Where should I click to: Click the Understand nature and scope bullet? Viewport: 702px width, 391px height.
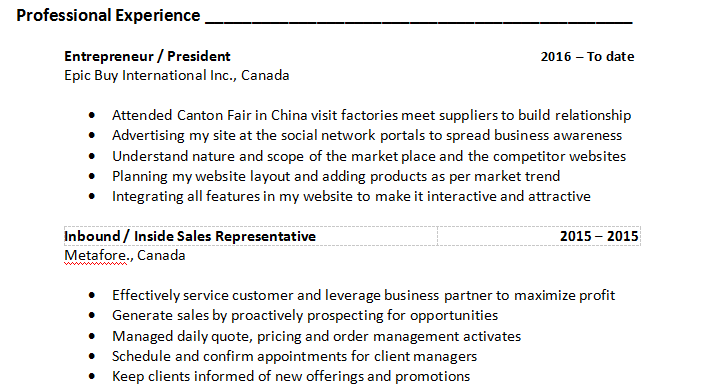click(x=368, y=156)
